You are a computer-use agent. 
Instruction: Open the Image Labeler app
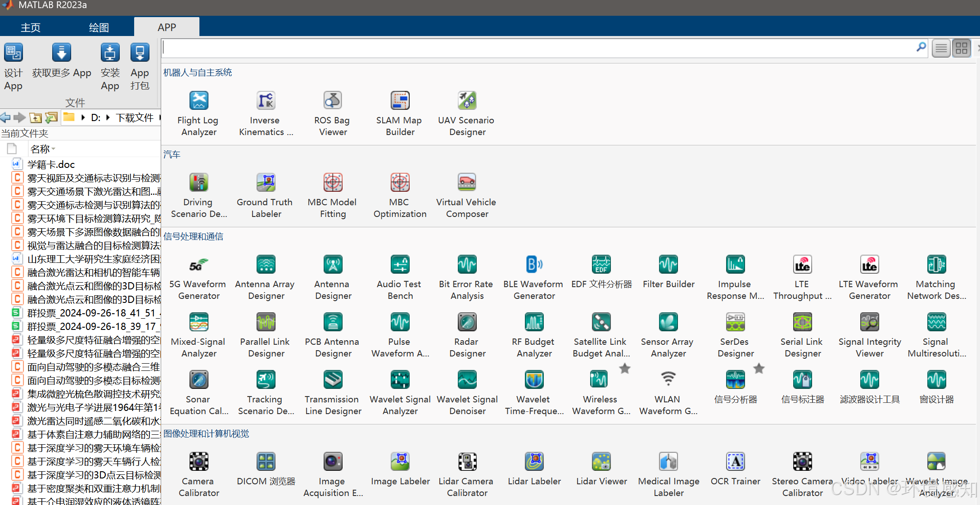point(400,469)
